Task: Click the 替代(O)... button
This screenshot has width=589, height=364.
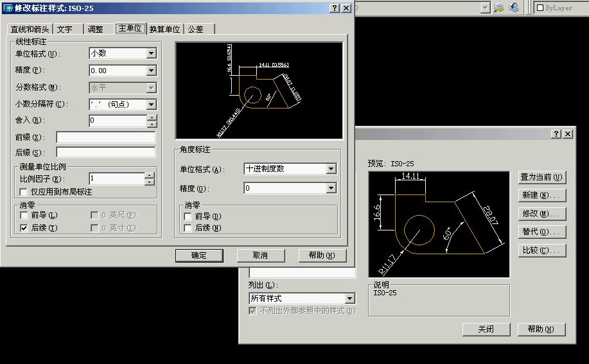Action: [541, 232]
